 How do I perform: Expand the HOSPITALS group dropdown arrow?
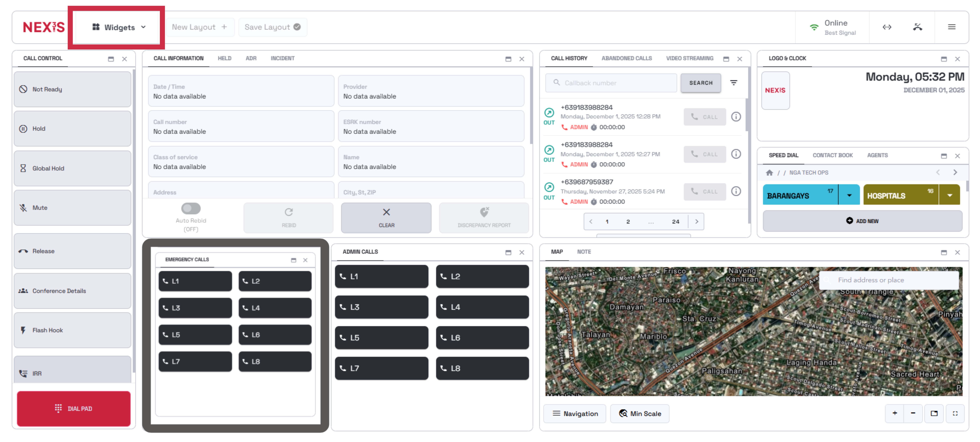tap(950, 196)
